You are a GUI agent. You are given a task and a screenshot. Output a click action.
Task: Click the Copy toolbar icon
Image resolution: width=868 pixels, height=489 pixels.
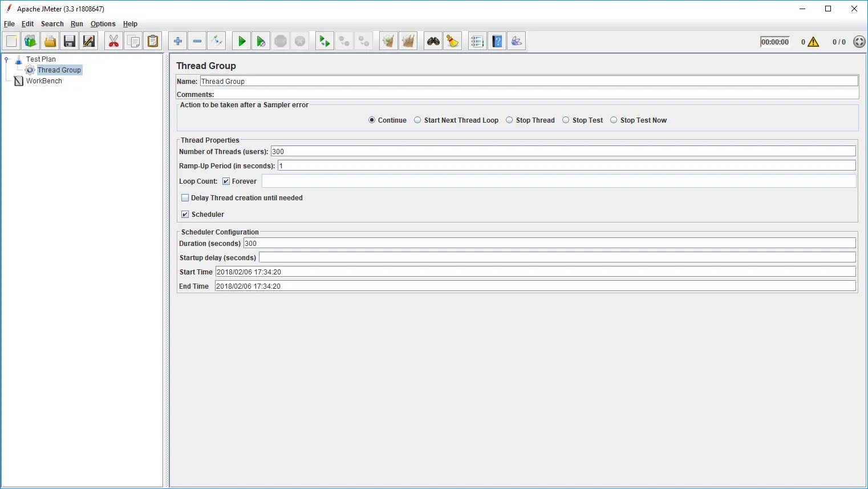(133, 41)
